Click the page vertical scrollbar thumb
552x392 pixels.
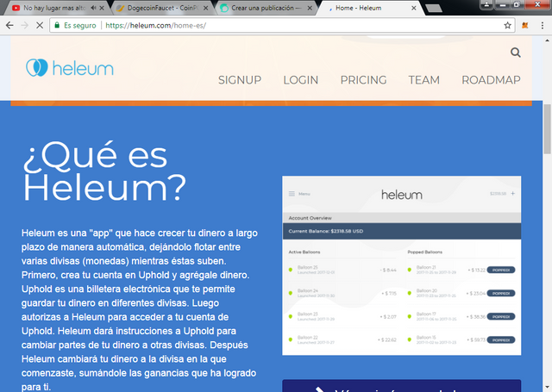548,129
